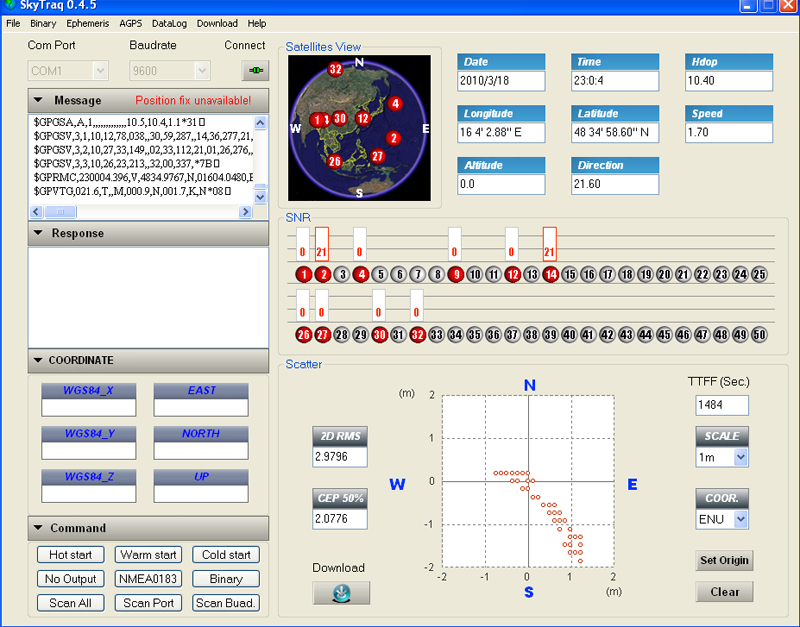The image size is (800, 627).
Task: Open the AGPS menu
Action: [x=131, y=23]
